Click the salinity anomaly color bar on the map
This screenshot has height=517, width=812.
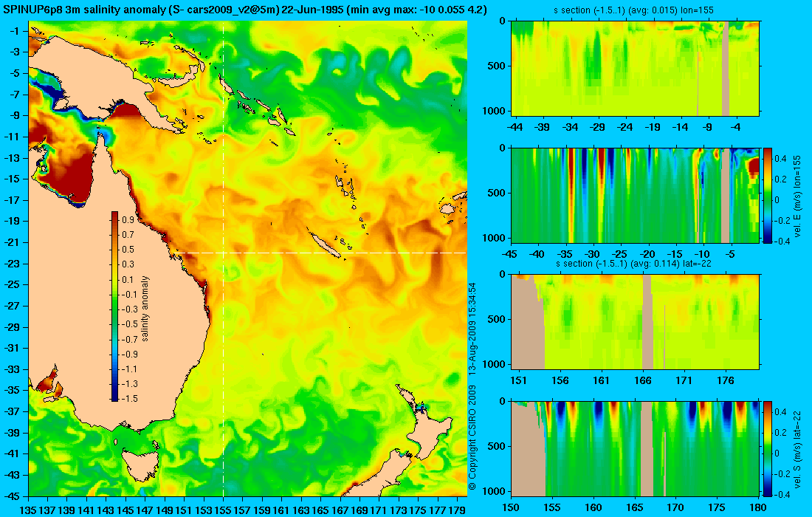click(114, 307)
